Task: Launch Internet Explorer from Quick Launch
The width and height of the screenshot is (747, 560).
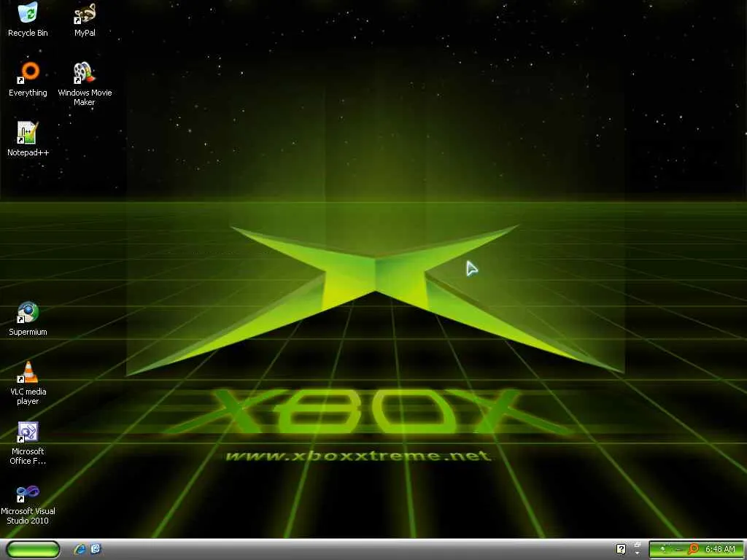Action: point(80,549)
